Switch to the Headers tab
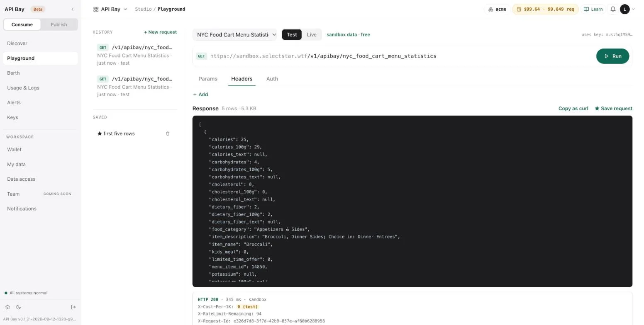 click(242, 79)
